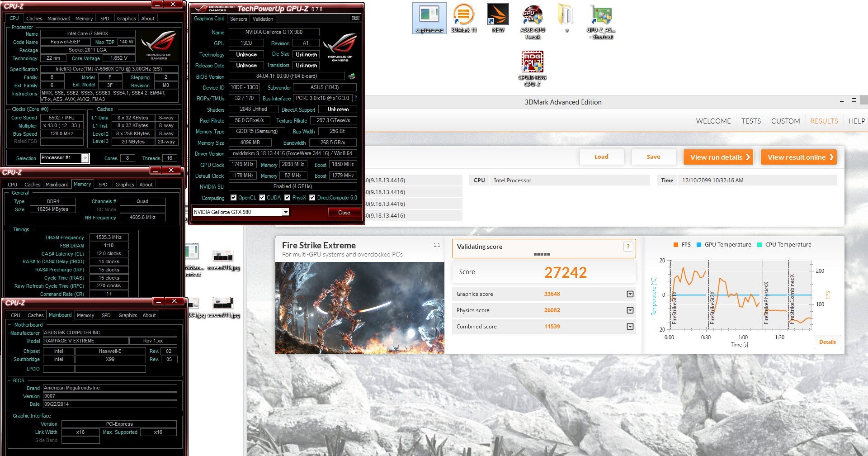
Task: Toggle PhysX checkbox in GPU-Z
Action: coord(287,198)
